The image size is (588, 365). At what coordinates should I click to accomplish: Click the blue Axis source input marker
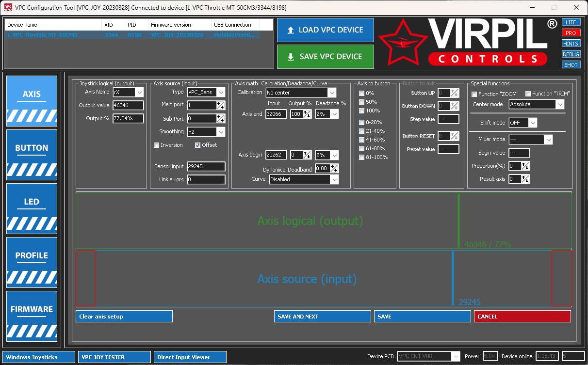[453, 278]
